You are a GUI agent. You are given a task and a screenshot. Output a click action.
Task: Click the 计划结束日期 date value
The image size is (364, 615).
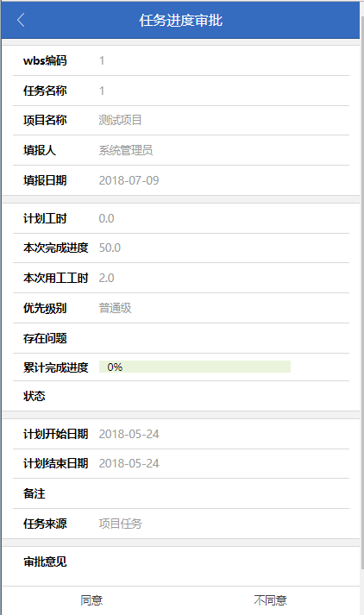pos(129,463)
